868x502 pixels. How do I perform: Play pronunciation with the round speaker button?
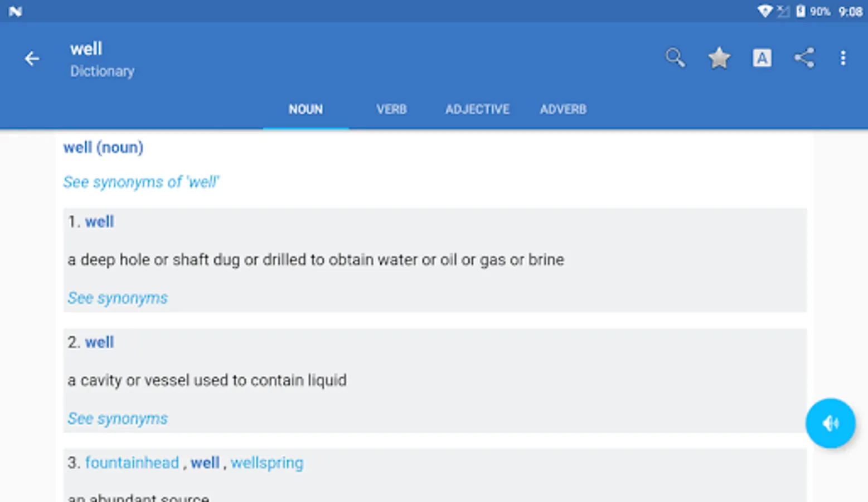pos(830,423)
